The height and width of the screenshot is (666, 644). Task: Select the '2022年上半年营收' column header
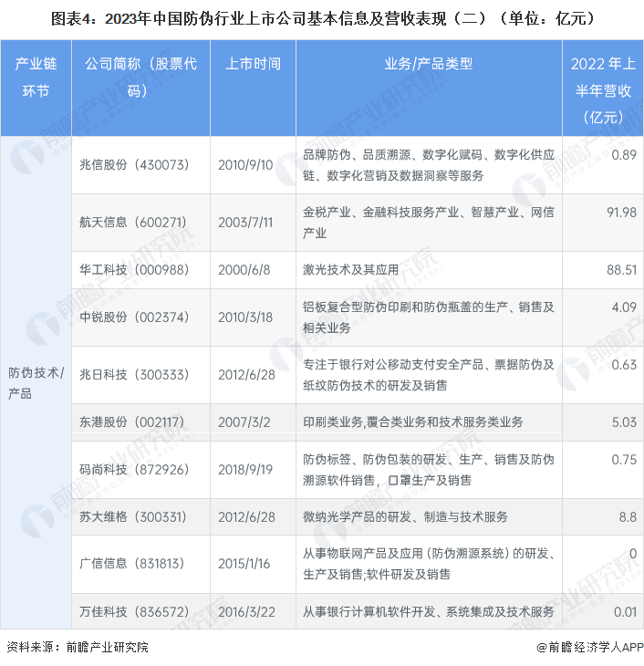pyautogui.click(x=603, y=88)
